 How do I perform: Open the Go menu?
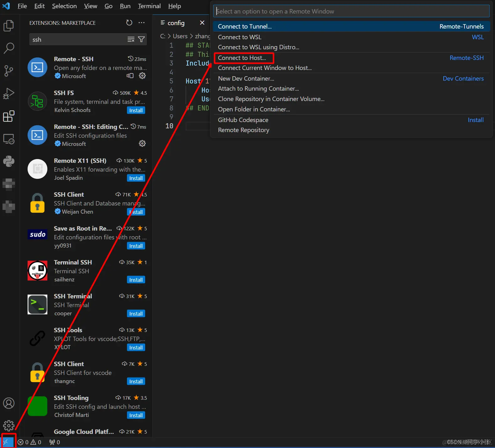pos(108,6)
